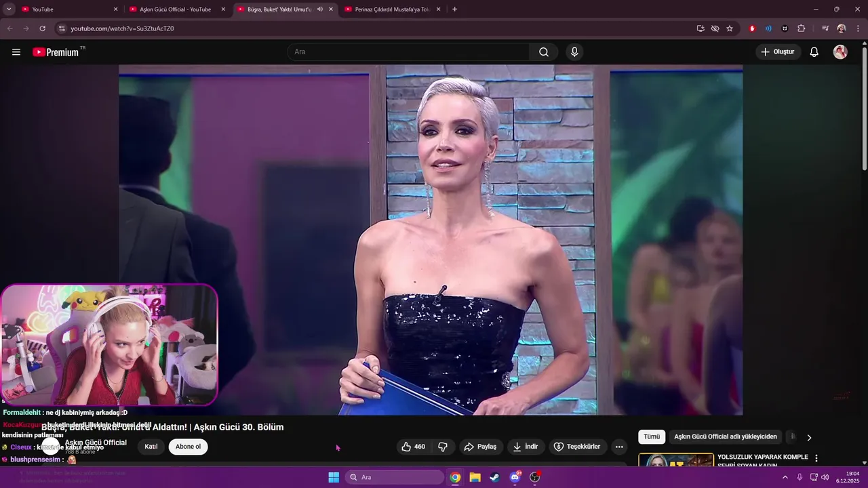Click the Katıl join button
868x488 pixels.
click(x=151, y=447)
